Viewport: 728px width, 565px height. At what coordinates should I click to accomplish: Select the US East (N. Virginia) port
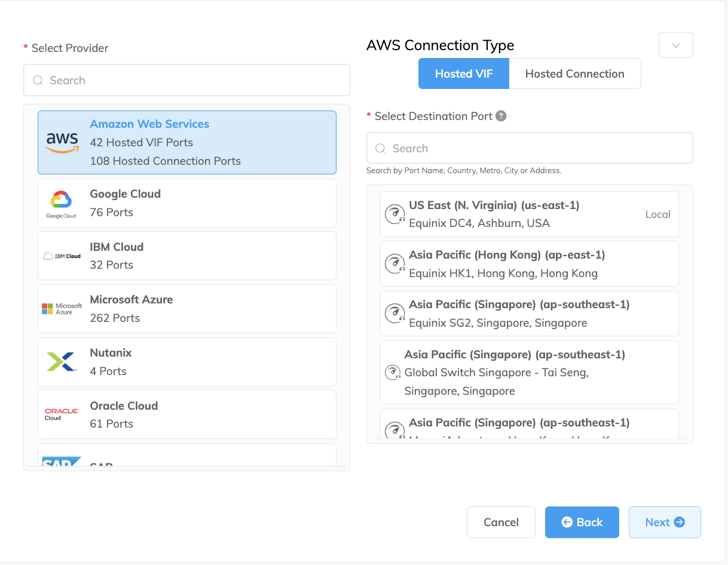530,214
